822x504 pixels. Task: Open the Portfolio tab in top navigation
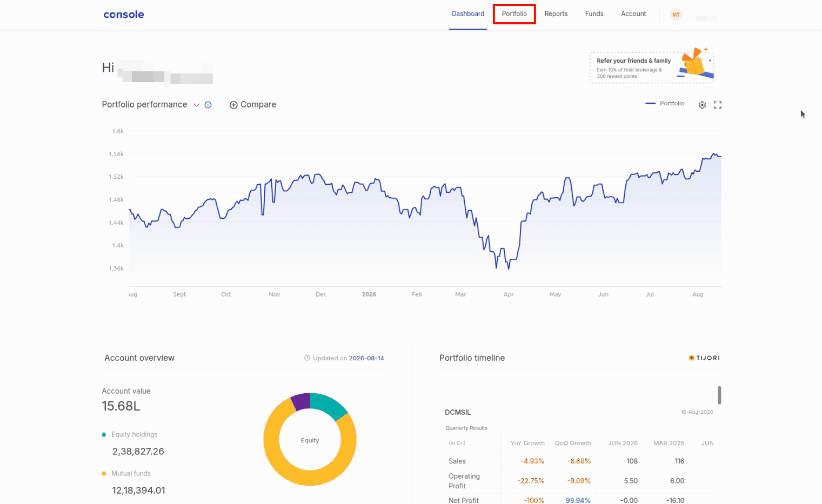point(514,14)
